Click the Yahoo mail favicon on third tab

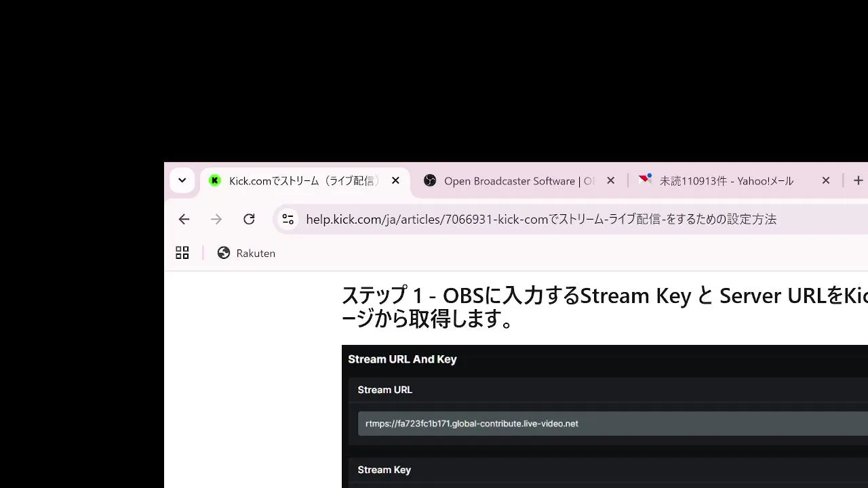click(x=645, y=180)
